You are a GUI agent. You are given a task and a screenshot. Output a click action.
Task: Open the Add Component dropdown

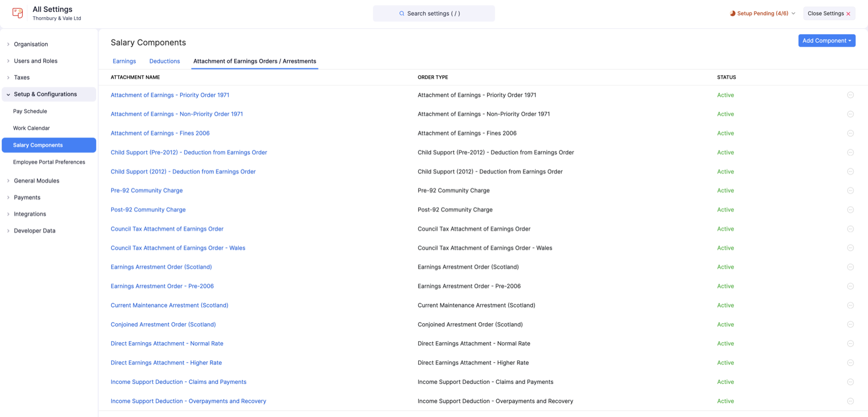827,41
